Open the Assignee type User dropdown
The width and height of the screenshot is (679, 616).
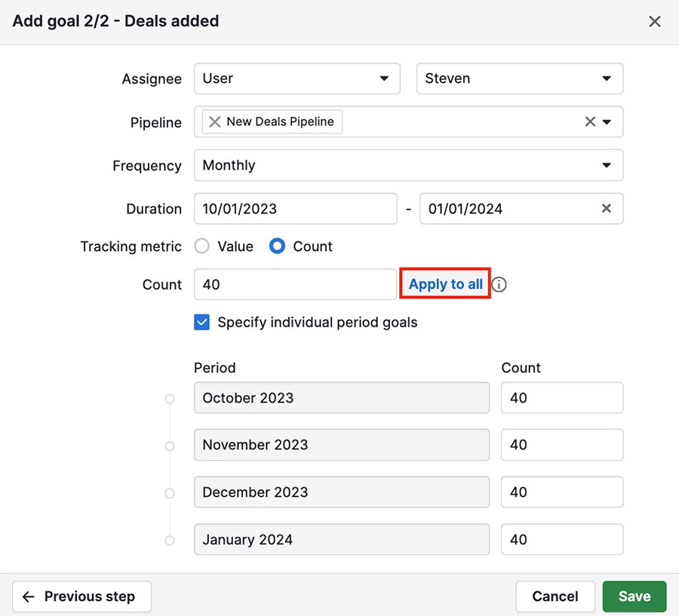297,78
